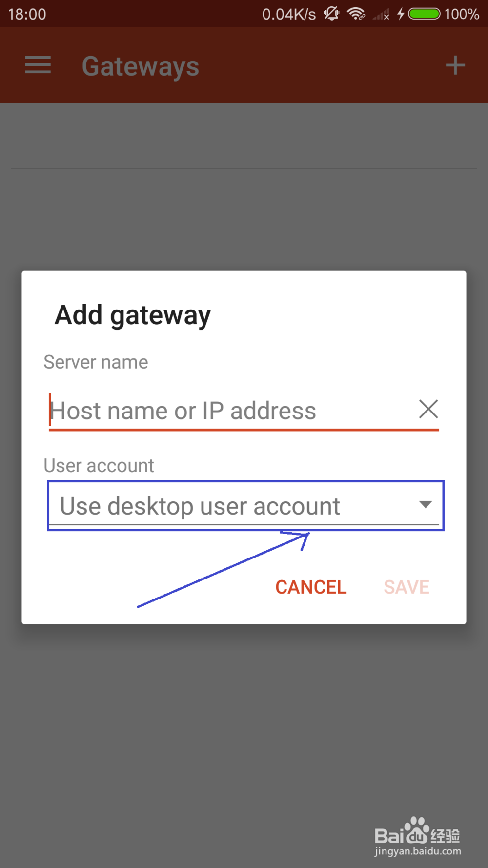The height and width of the screenshot is (868, 488).
Task: Open the hamburger navigation menu
Action: (38, 65)
